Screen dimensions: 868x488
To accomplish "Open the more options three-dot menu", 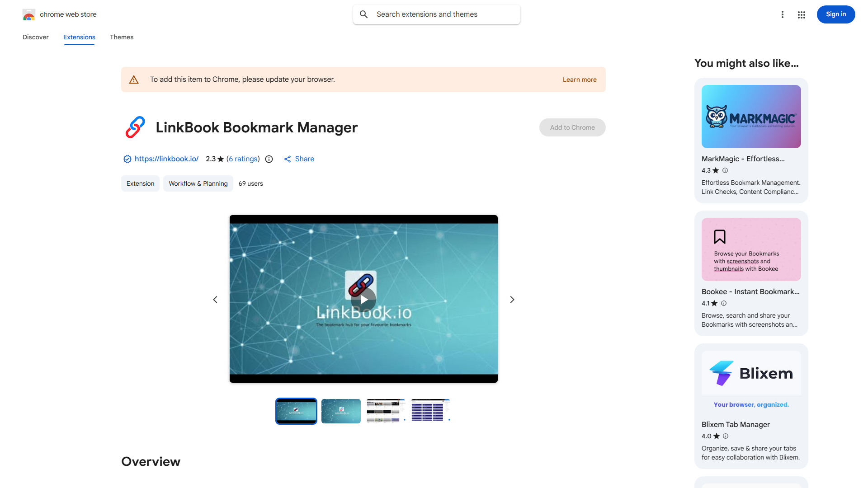I will [783, 14].
